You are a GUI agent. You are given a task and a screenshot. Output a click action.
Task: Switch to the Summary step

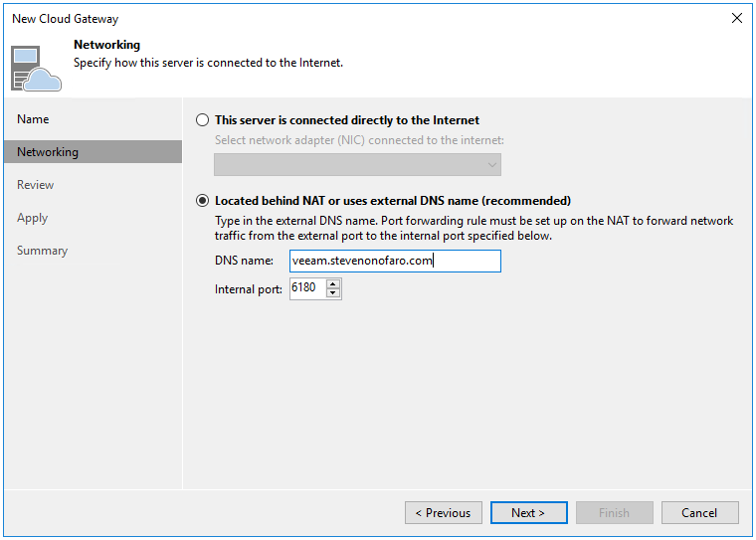tap(43, 251)
